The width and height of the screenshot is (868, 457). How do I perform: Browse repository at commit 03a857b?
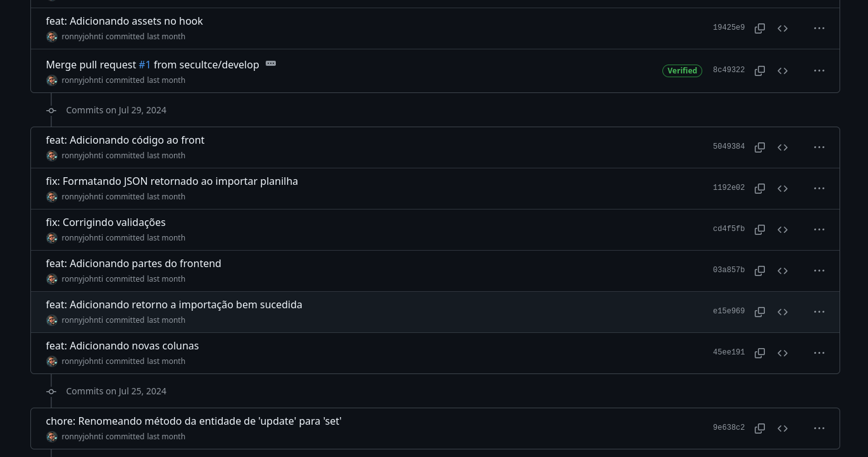783,271
